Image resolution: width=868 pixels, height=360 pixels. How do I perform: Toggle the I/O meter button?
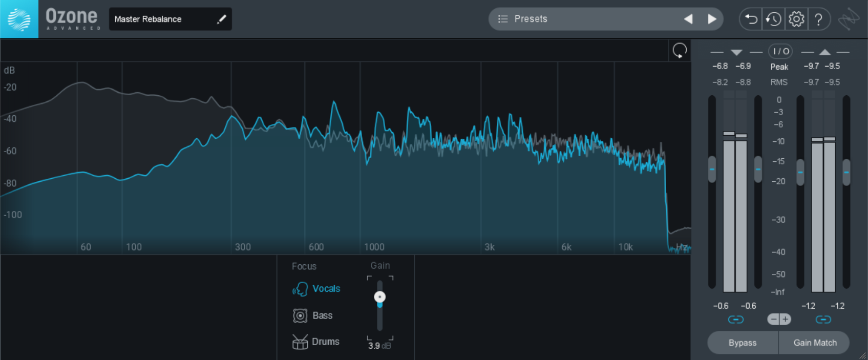click(780, 51)
